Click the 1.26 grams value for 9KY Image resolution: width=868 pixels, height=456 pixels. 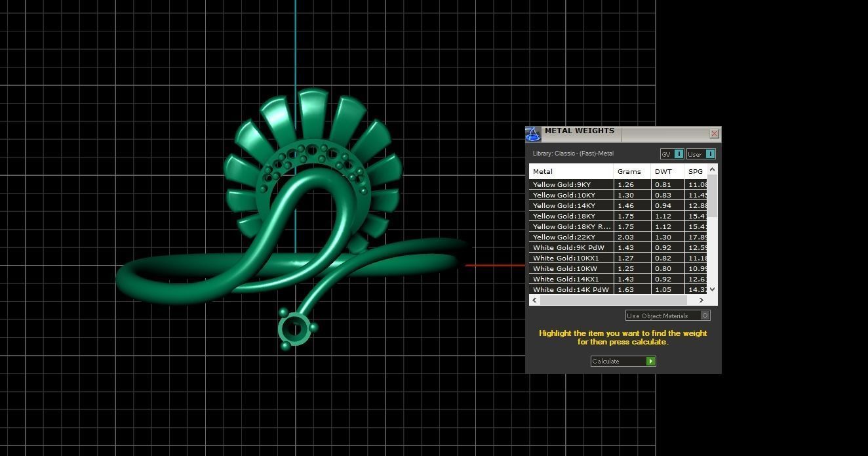pyautogui.click(x=625, y=184)
